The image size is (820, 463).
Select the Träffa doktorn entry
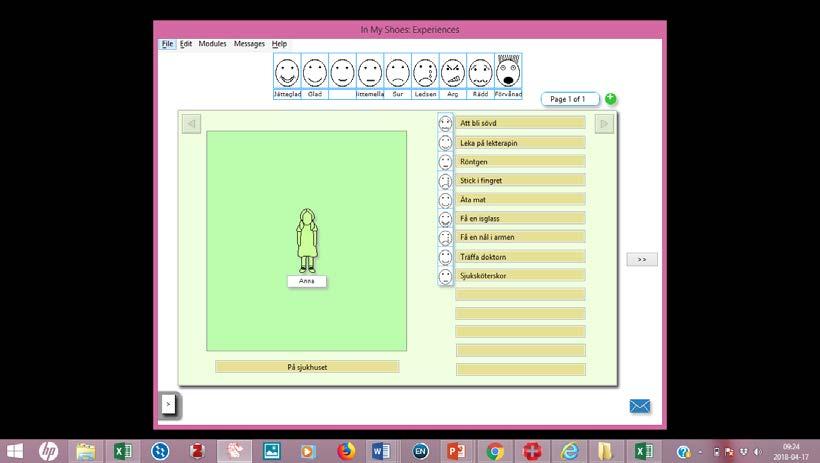coord(520,257)
